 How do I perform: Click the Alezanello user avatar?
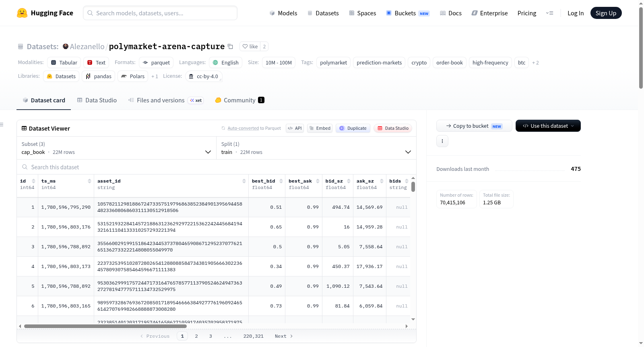(x=66, y=46)
